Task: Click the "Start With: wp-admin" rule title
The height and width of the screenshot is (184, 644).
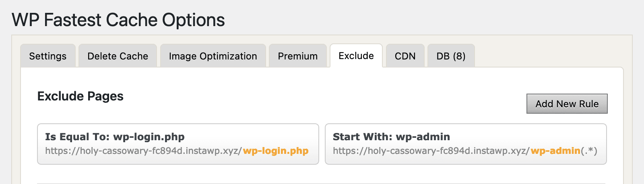Action: (391, 137)
